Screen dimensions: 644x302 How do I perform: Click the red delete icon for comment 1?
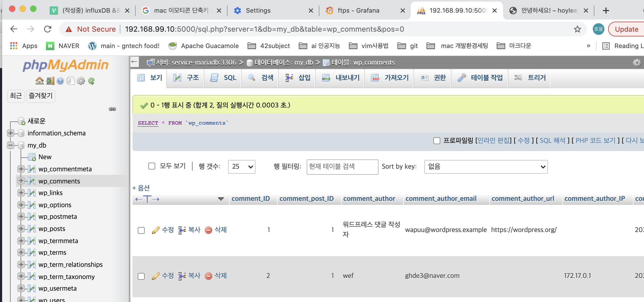tap(209, 230)
